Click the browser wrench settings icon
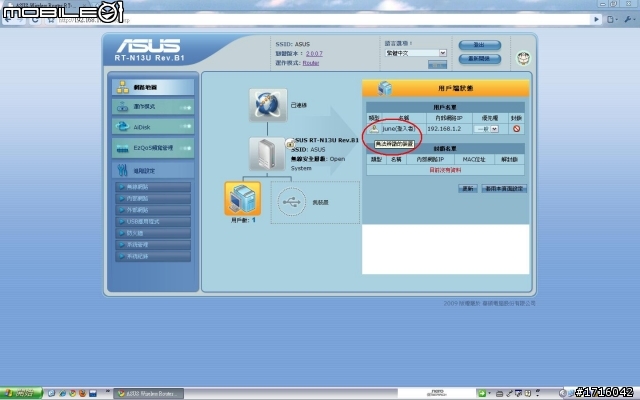This screenshot has width=640, height=400. 628,19
